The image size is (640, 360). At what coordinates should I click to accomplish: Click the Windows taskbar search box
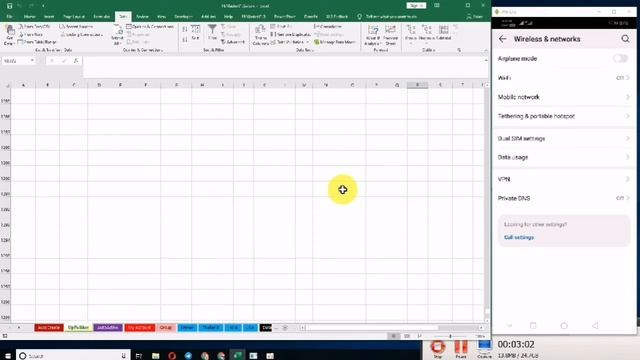[73, 356]
